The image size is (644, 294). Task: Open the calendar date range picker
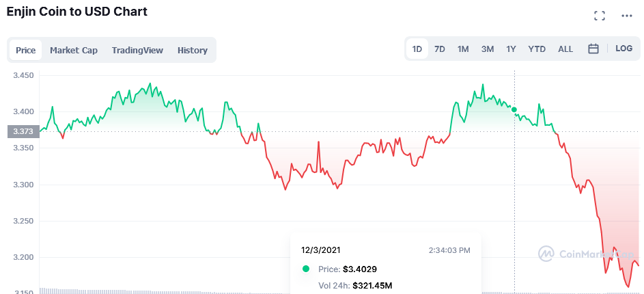pyautogui.click(x=593, y=49)
